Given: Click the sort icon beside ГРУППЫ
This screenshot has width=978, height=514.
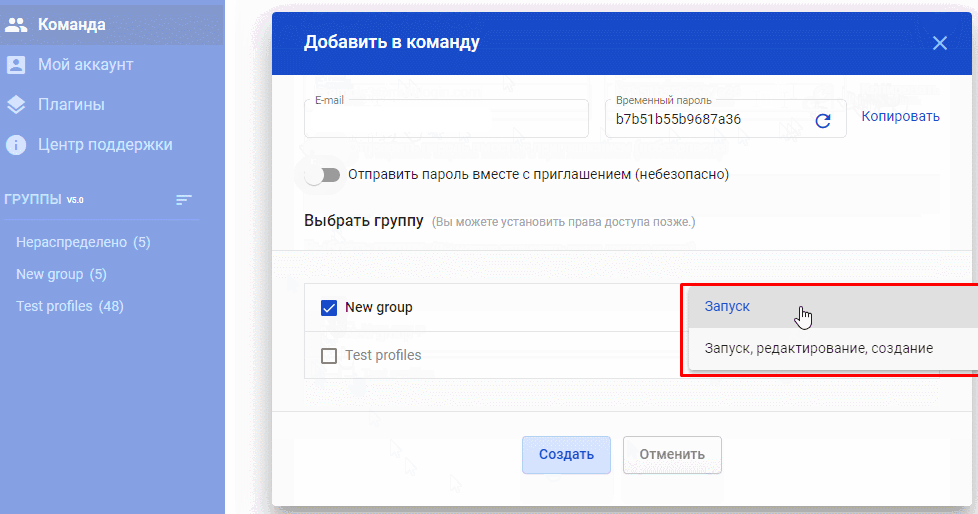Looking at the screenshot, I should [x=183, y=200].
